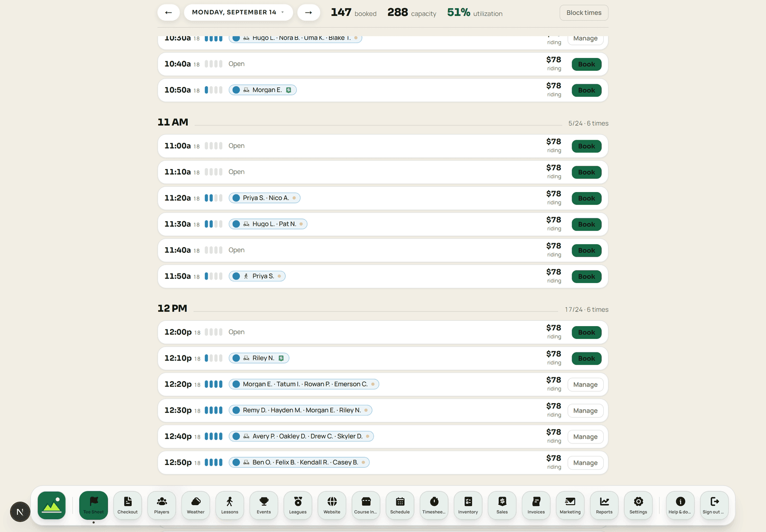Open the Avery P. · Oakley D. group booking

coord(301,436)
